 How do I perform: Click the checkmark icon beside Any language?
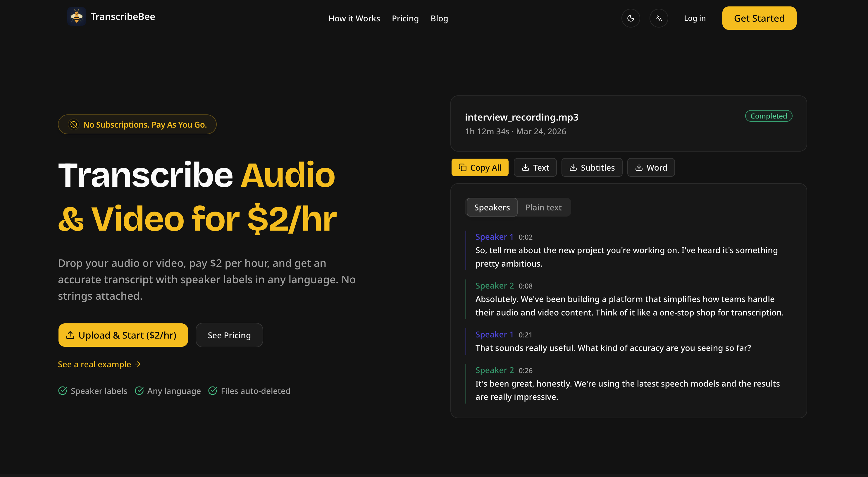(x=139, y=391)
